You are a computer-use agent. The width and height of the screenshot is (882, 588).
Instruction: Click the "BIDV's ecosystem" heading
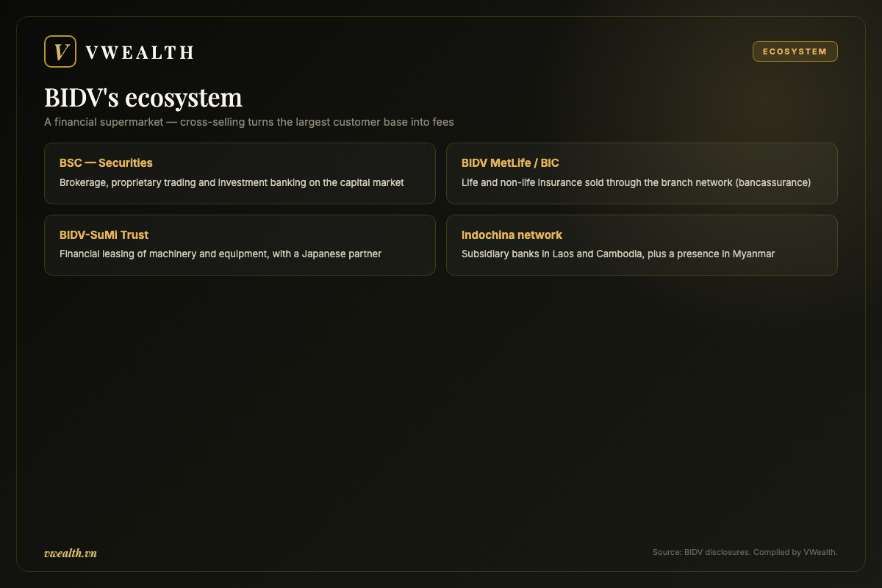pyautogui.click(x=143, y=97)
